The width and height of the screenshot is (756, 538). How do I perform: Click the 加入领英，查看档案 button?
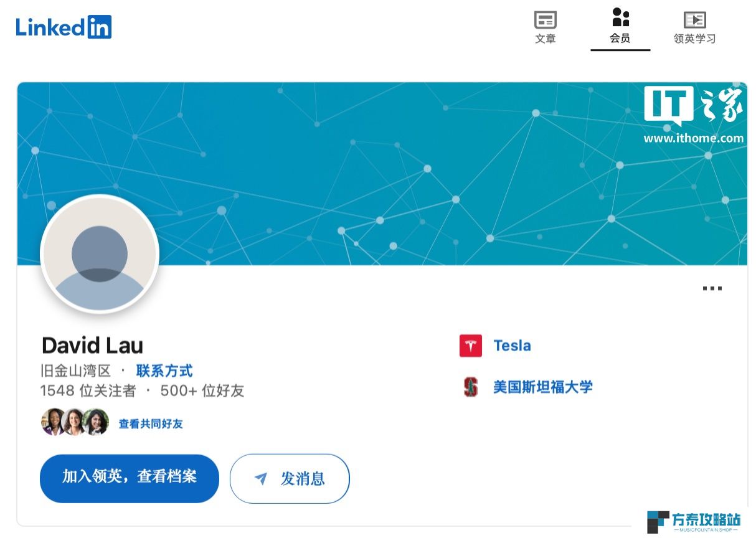130,478
